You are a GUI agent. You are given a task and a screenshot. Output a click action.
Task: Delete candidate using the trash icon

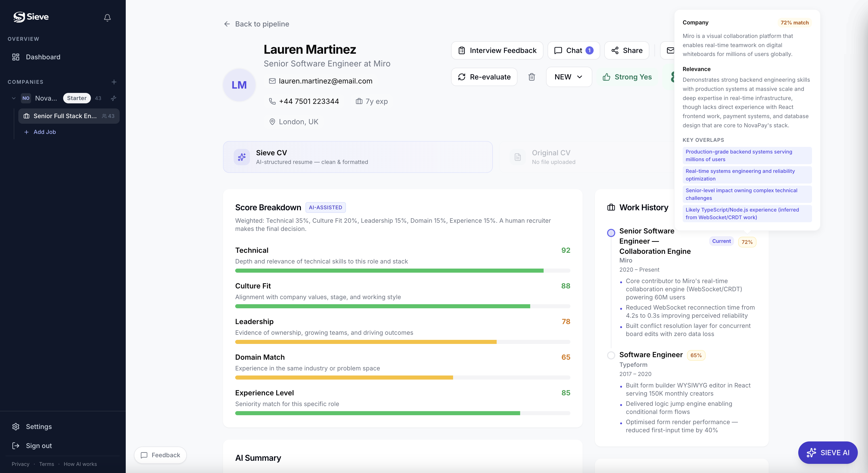(531, 77)
